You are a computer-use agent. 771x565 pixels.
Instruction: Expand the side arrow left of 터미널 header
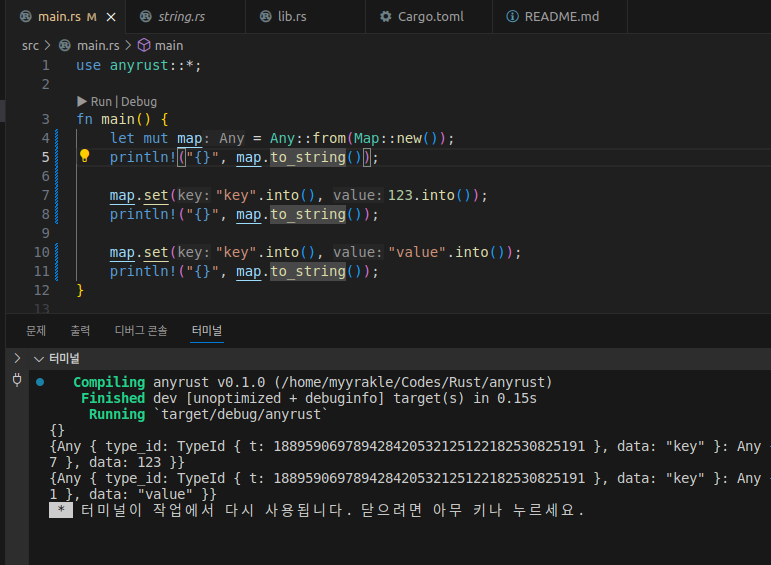(16, 357)
